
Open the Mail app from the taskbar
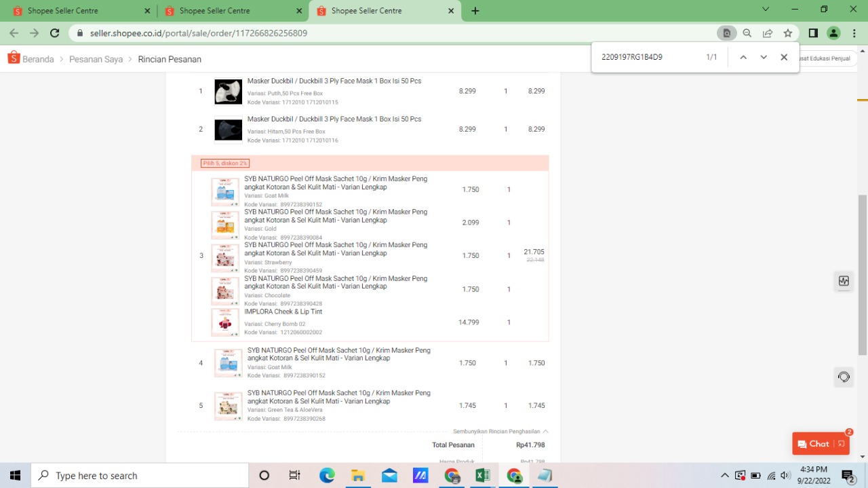click(389, 476)
